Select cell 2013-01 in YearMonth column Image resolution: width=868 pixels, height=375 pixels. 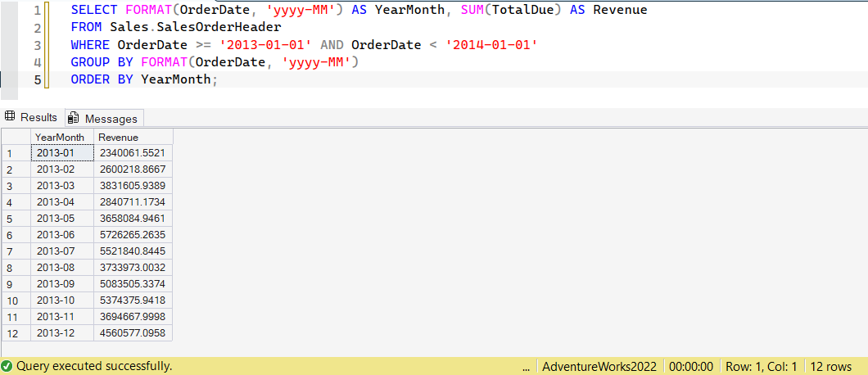[62, 153]
